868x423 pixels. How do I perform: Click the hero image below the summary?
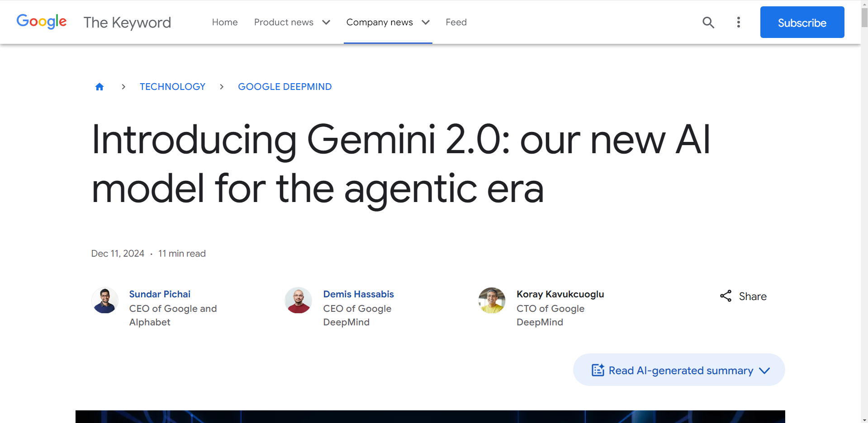430,417
